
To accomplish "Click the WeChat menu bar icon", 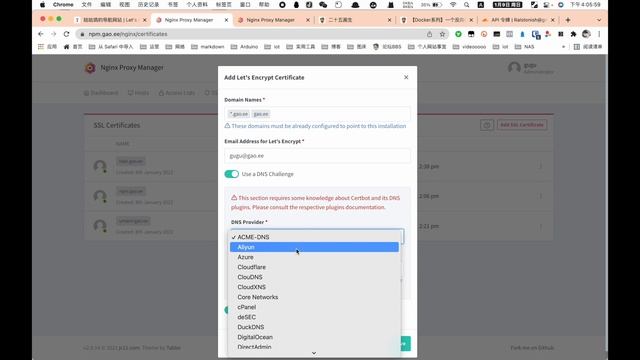I will [x=323, y=5].
